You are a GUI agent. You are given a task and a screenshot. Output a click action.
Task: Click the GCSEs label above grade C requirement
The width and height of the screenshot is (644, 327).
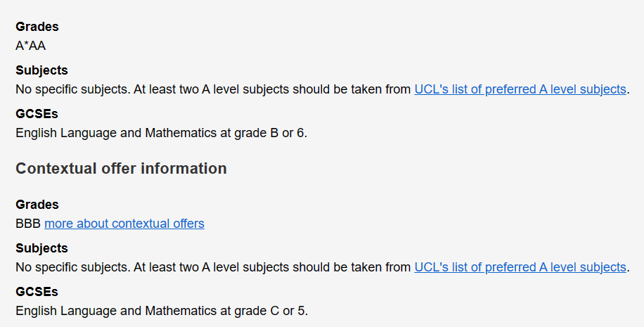coord(37,292)
